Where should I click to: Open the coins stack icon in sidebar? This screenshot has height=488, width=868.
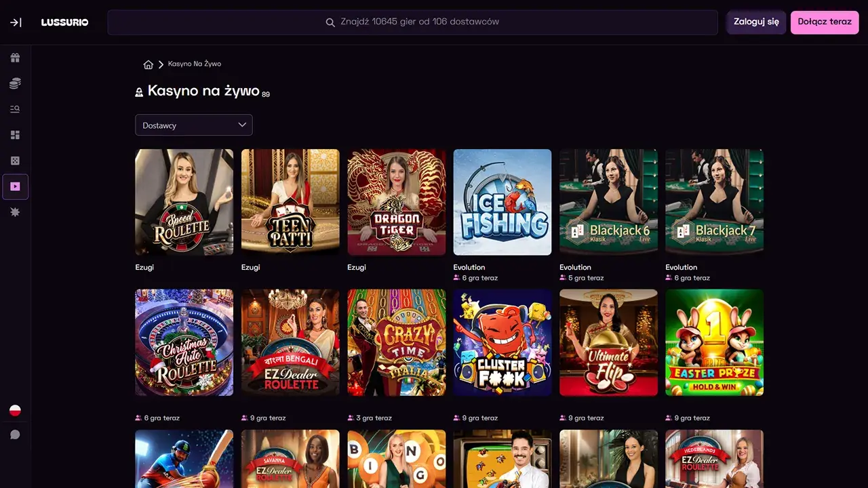pos(15,83)
